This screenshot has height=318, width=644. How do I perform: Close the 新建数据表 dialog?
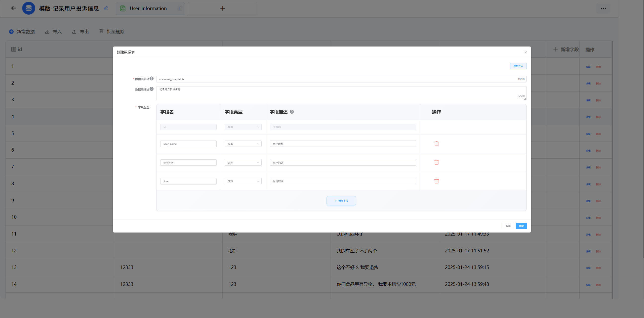tap(526, 52)
